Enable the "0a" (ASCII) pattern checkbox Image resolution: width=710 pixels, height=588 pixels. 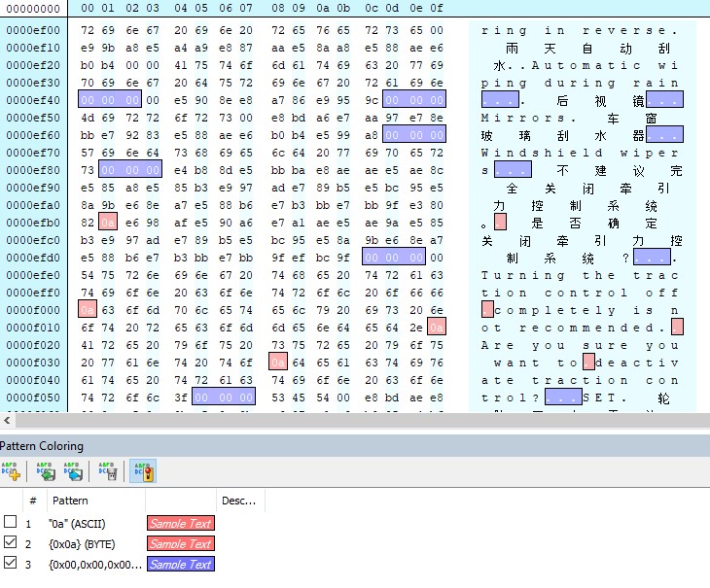pos(10,522)
